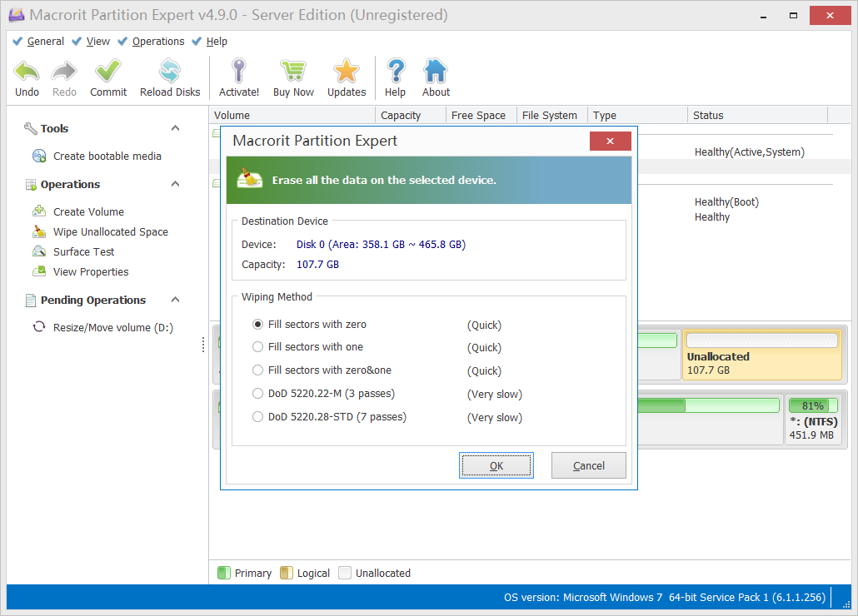The height and width of the screenshot is (616, 858).
Task: Click the Operations section icon
Action: 31,185
